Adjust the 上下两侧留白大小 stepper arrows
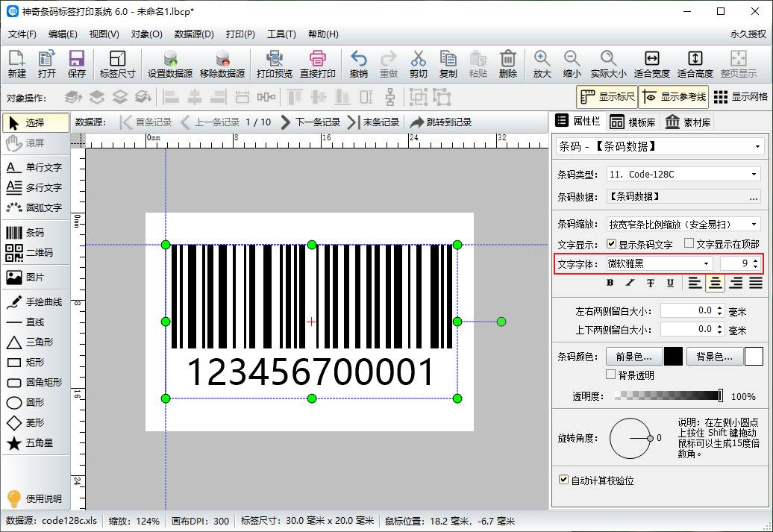Image resolution: width=773 pixels, height=532 pixels. click(720, 329)
